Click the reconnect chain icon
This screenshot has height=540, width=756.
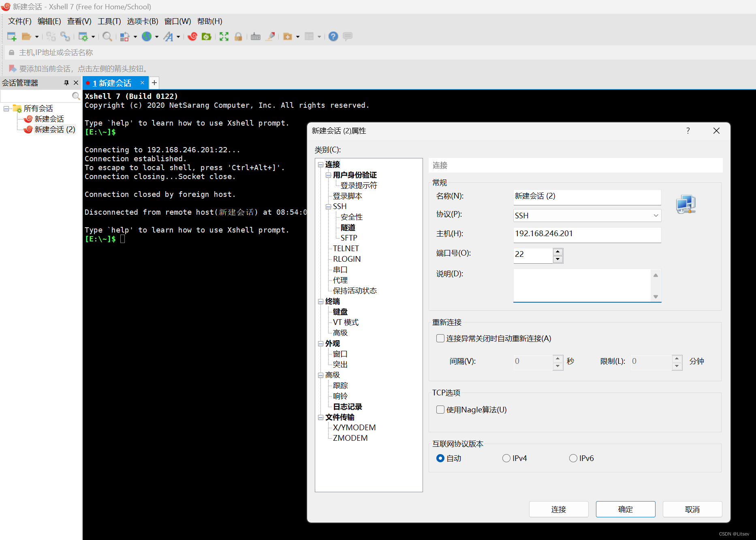65,36
